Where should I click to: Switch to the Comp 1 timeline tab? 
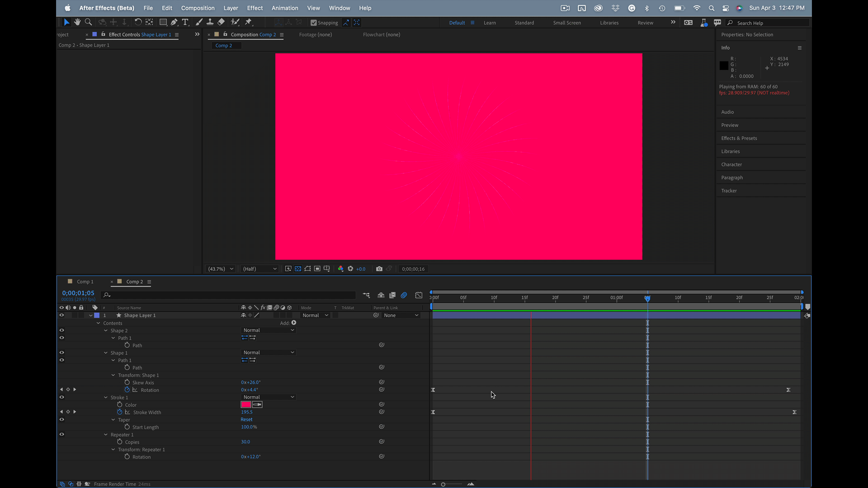click(85, 282)
